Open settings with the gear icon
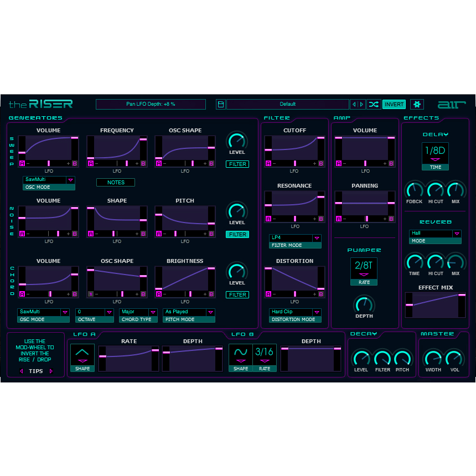Screen dimensions: 476x476 417,104
